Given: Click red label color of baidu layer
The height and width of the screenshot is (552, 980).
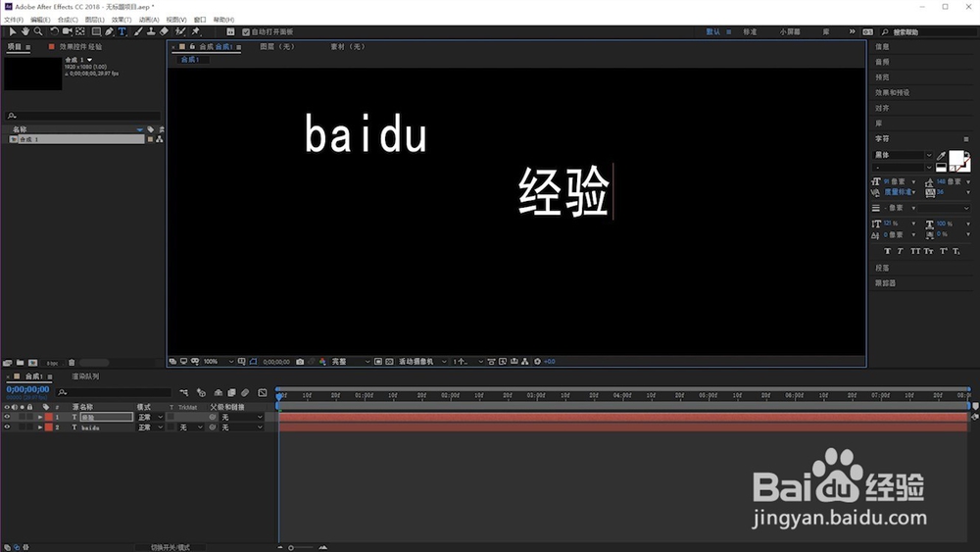Looking at the screenshot, I should (x=49, y=427).
